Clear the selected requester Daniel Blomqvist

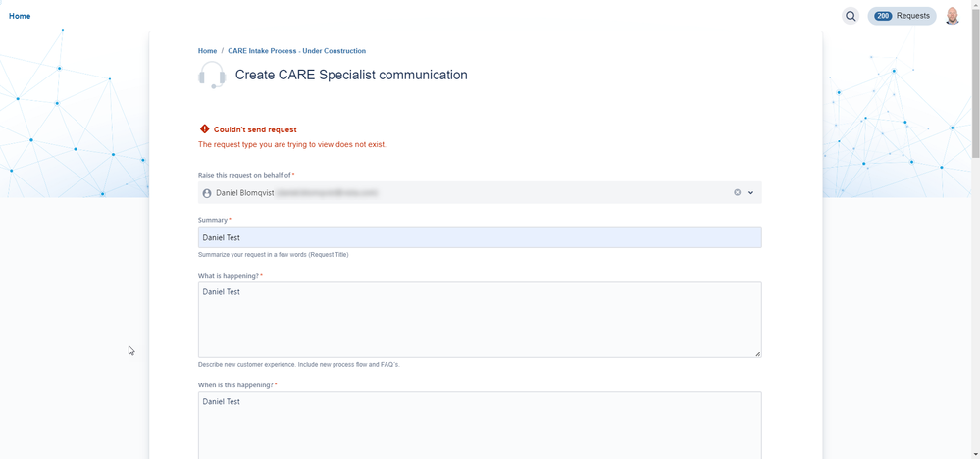(738, 193)
